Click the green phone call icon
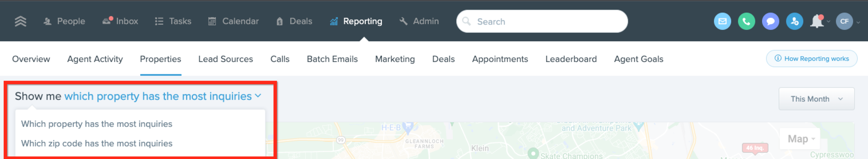Image resolution: width=868 pixels, height=159 pixels. pyautogui.click(x=746, y=21)
